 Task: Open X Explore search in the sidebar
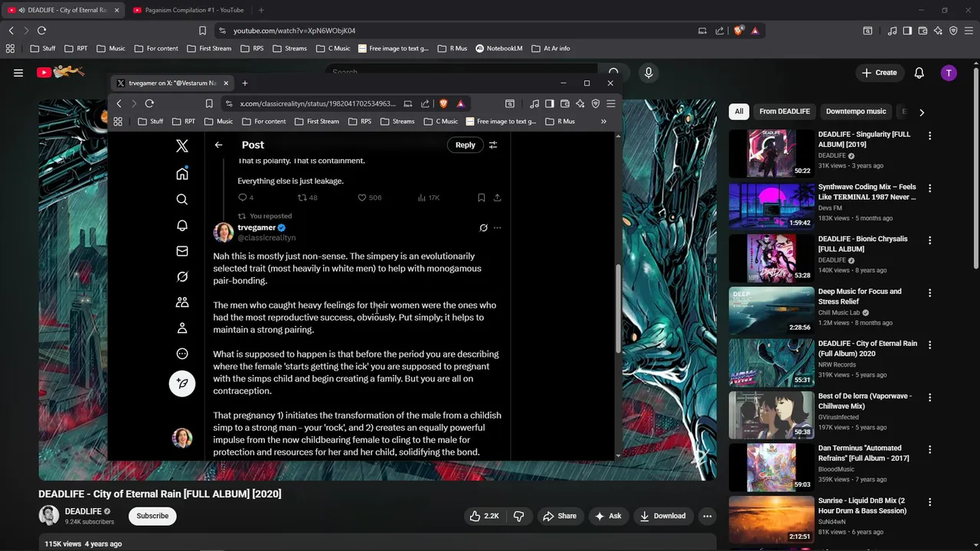tap(182, 199)
